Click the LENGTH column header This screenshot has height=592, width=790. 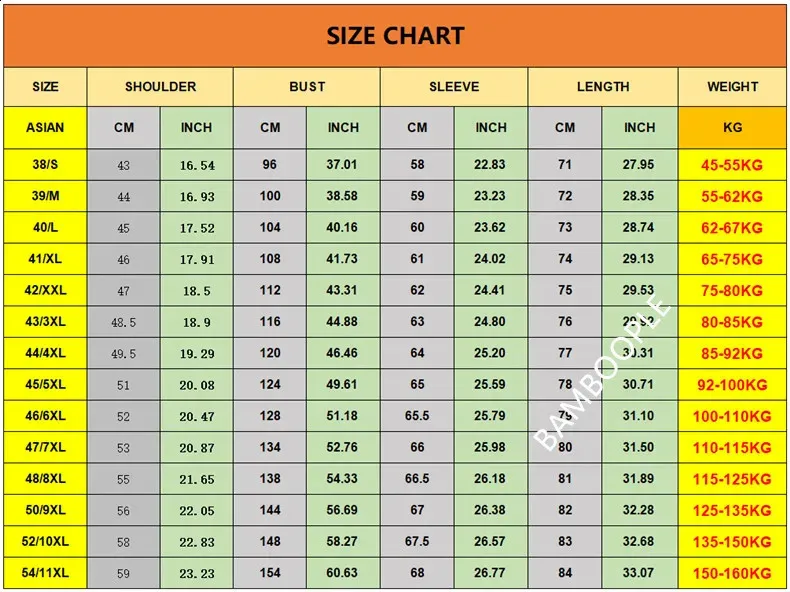point(603,87)
